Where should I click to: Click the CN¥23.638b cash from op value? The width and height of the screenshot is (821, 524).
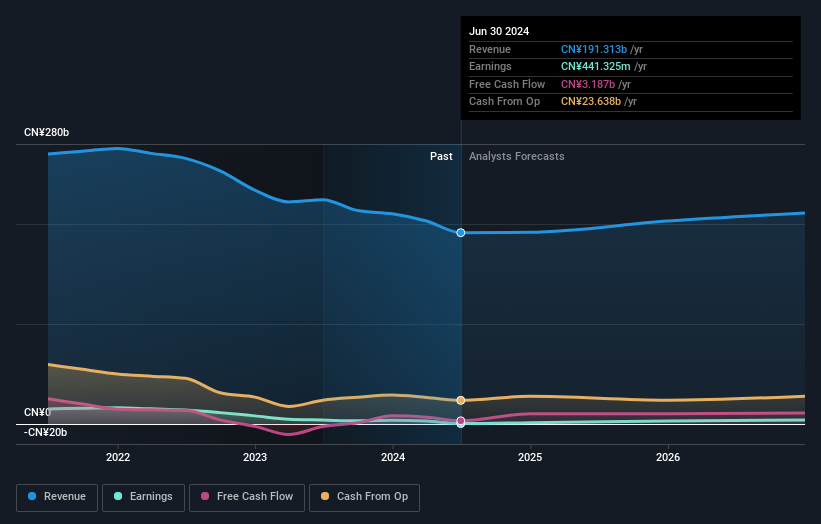591,102
